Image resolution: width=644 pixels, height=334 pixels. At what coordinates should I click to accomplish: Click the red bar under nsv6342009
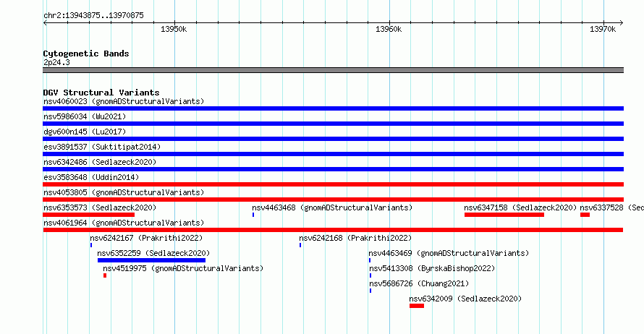tap(417, 306)
